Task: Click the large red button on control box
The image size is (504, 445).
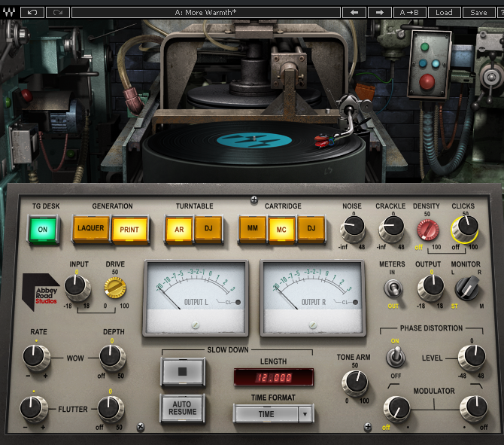Action: point(427,81)
